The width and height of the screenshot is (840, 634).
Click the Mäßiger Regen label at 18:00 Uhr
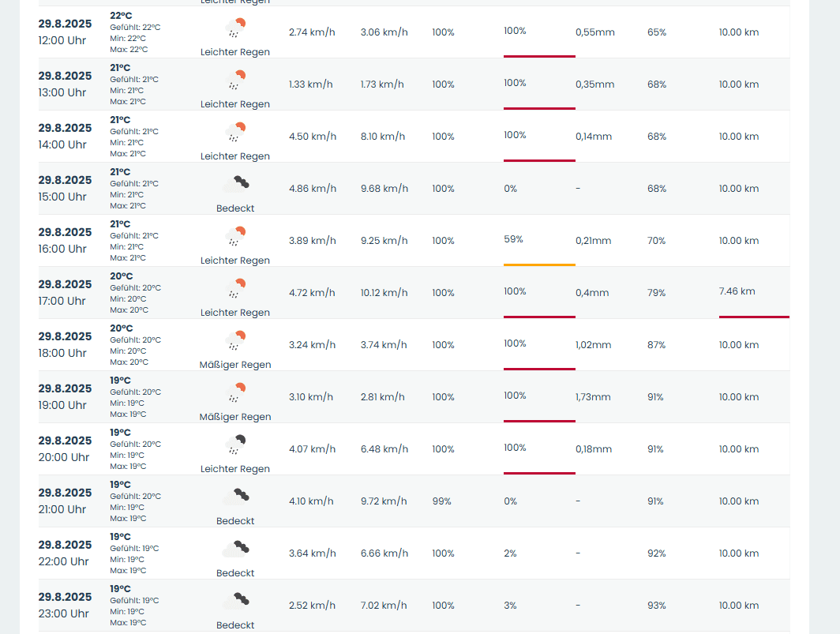[x=235, y=365]
